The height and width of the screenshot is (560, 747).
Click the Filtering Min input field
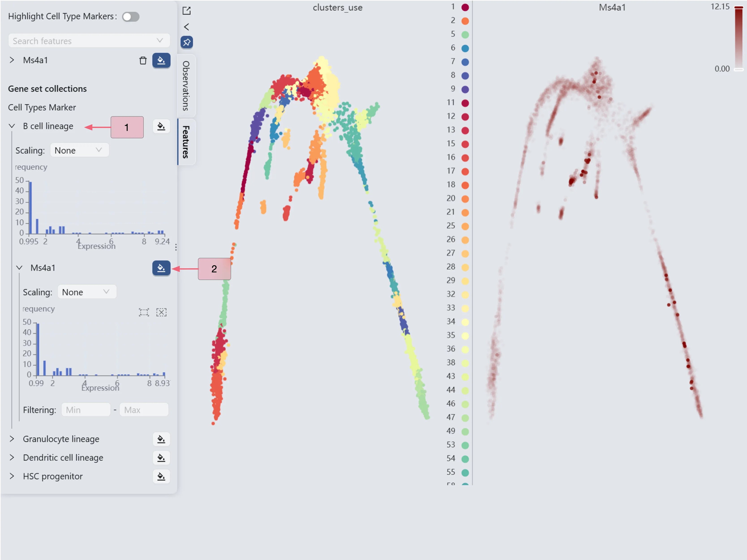point(86,410)
